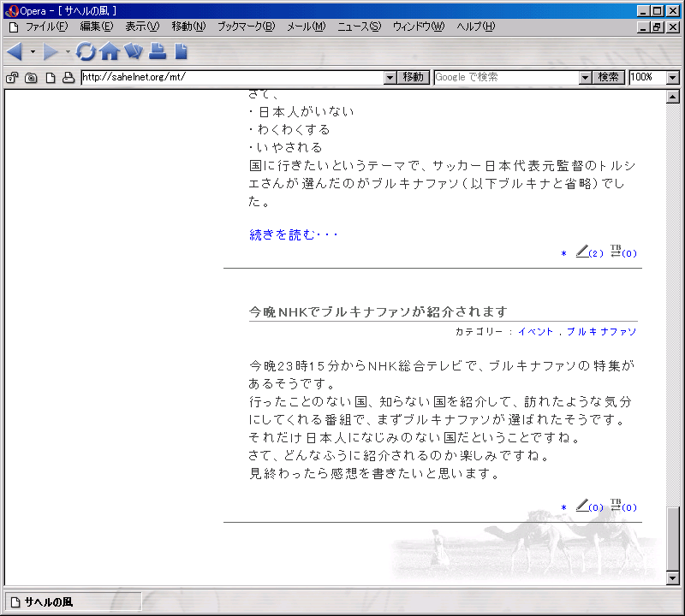Open the 表示(V) menu
The height and width of the screenshot is (616, 685).
(x=142, y=27)
